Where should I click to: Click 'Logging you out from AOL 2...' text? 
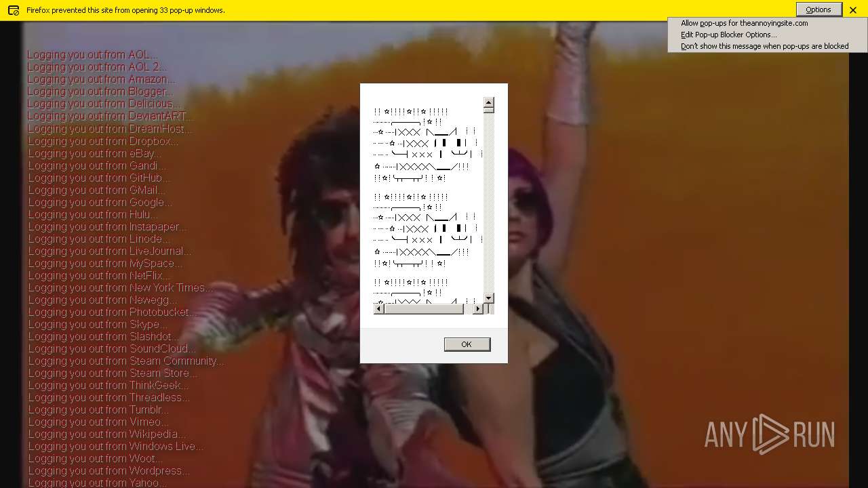point(97,67)
